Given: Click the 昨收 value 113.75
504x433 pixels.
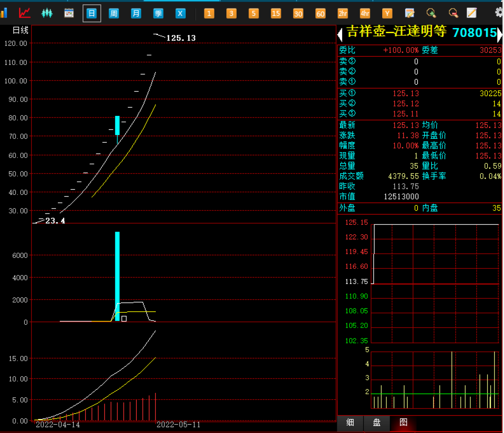Looking at the screenshot, I should pos(406,186).
